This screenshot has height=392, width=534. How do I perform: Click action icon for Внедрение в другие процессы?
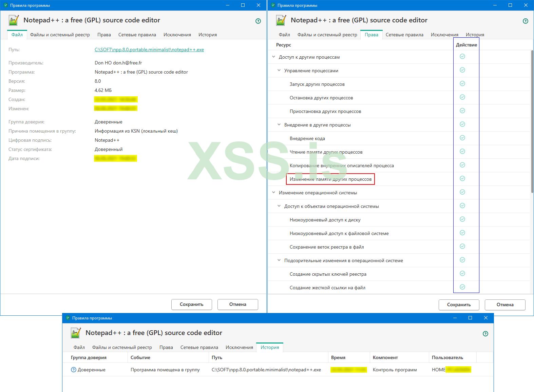point(462,124)
